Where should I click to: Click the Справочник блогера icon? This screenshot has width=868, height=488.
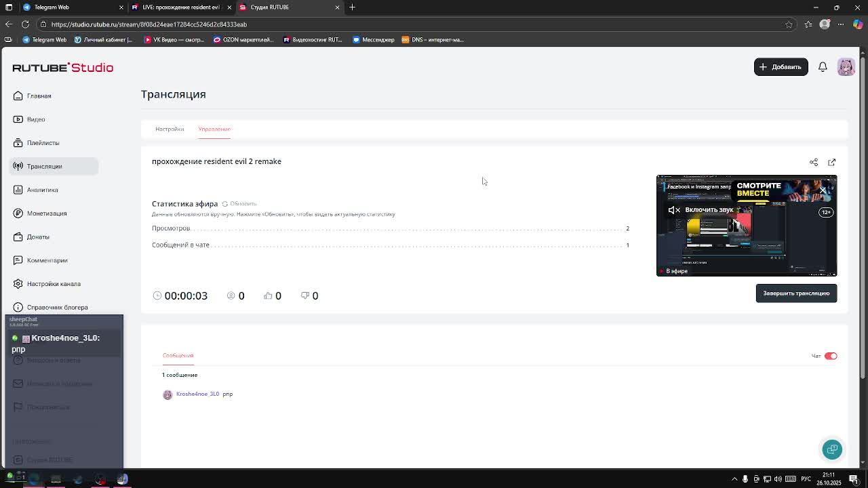[x=18, y=307]
